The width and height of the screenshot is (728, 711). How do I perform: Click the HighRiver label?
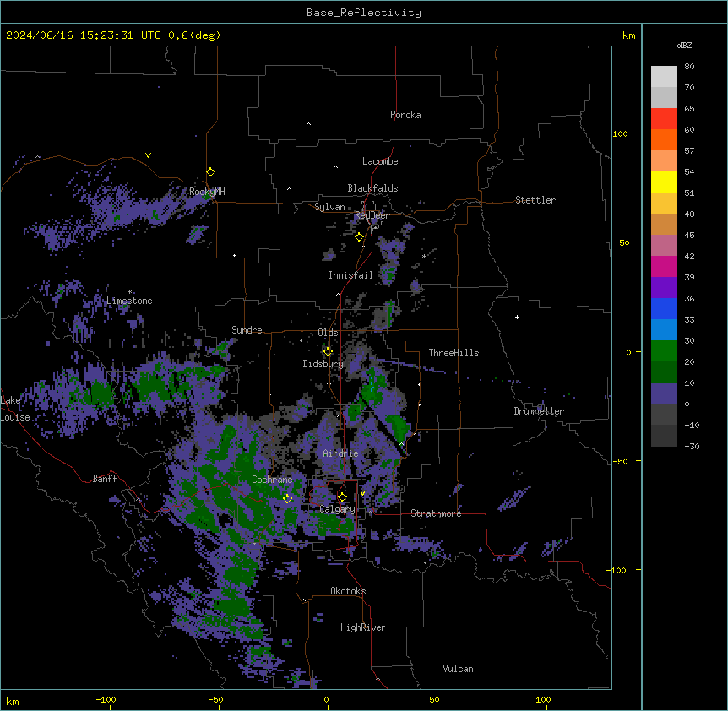click(x=363, y=627)
